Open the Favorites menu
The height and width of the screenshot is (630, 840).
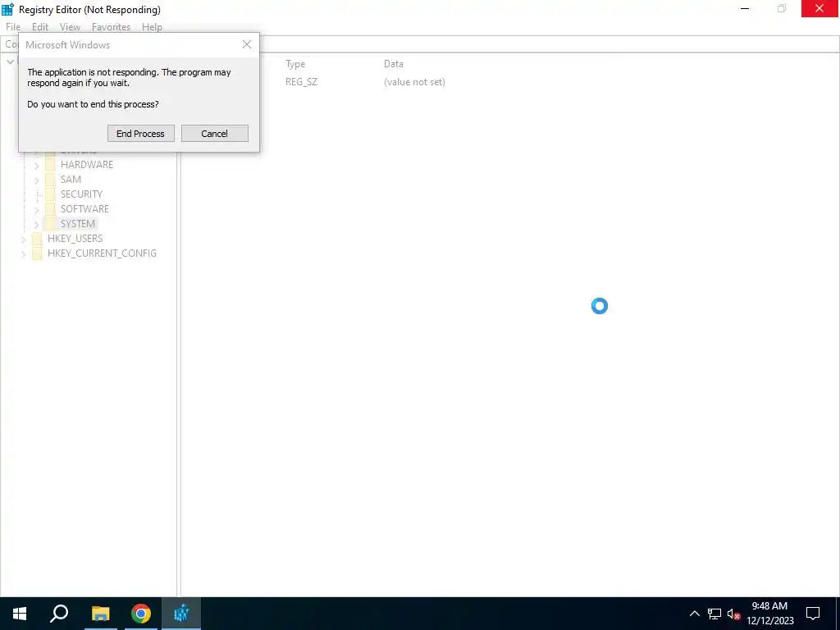111,27
